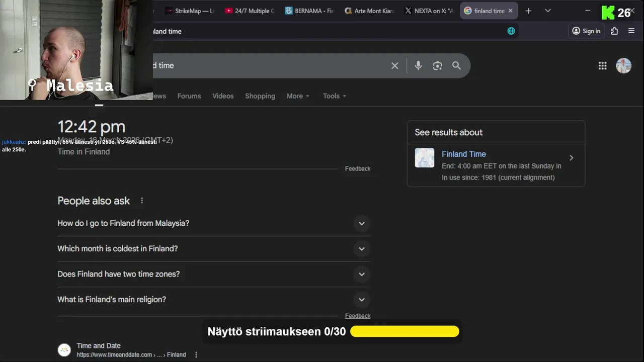Open the Finland Time link

[463, 154]
